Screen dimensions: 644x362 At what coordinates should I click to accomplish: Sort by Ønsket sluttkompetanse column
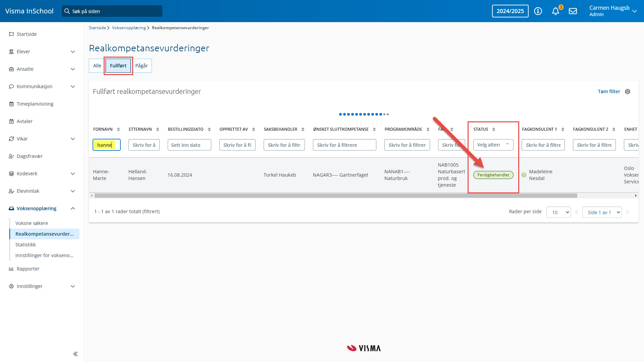374,129
